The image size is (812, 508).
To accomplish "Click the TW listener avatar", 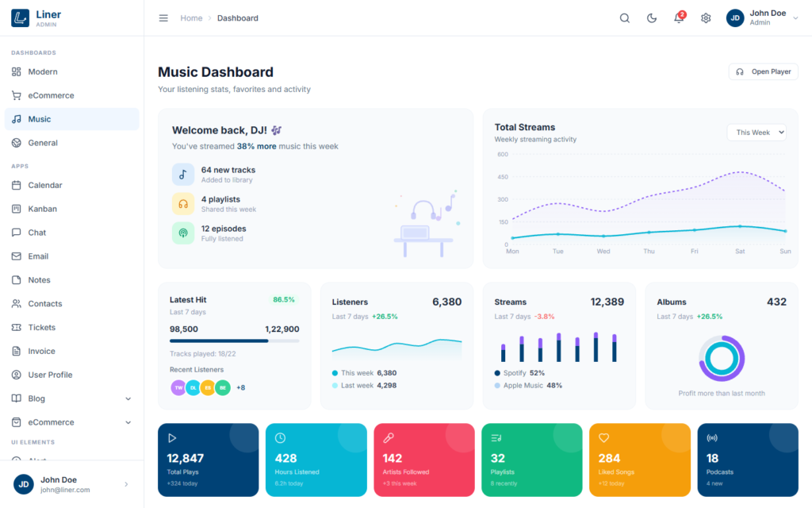I will pos(178,387).
